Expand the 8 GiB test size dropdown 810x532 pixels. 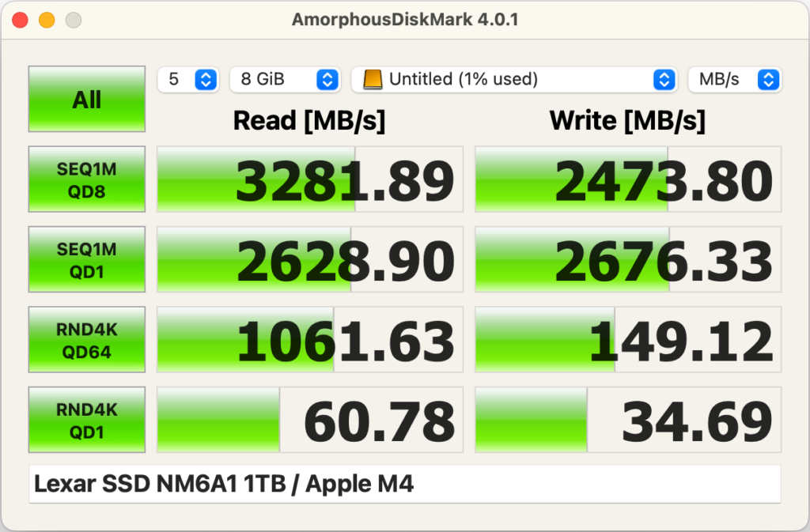[285, 79]
